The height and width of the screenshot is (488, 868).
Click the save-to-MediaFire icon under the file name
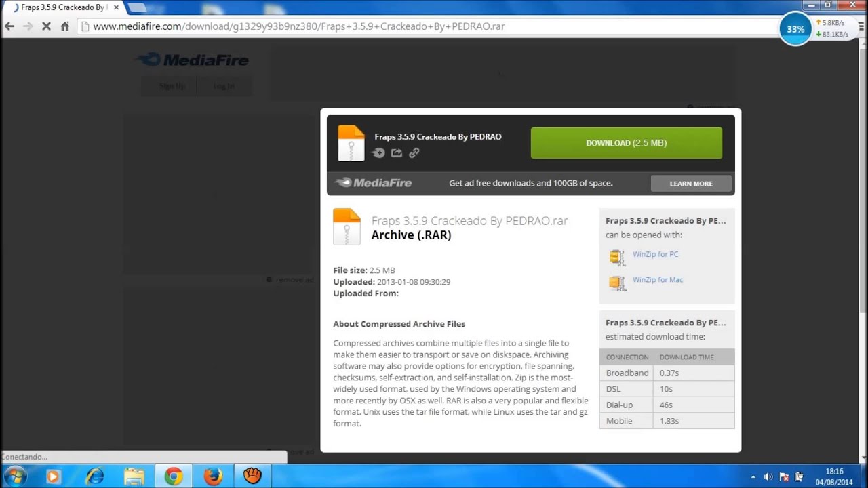378,153
